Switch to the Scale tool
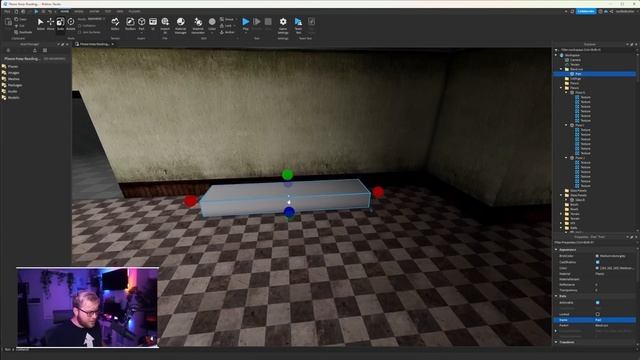The height and width of the screenshot is (360, 640). pos(60,24)
